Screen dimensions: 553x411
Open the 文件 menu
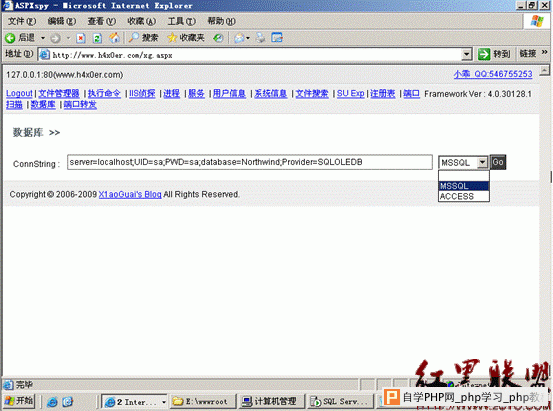tap(22, 21)
